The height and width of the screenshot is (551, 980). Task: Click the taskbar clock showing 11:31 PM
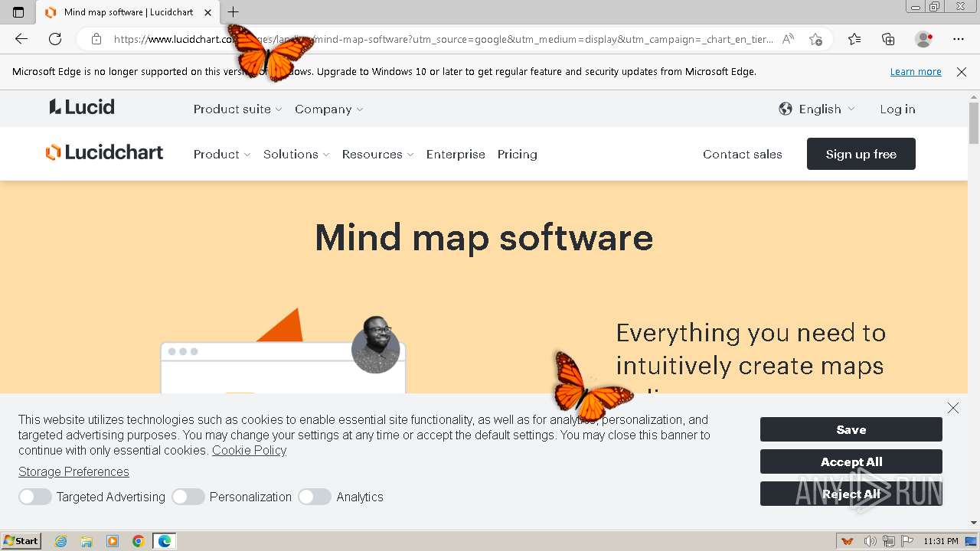[x=941, y=541]
